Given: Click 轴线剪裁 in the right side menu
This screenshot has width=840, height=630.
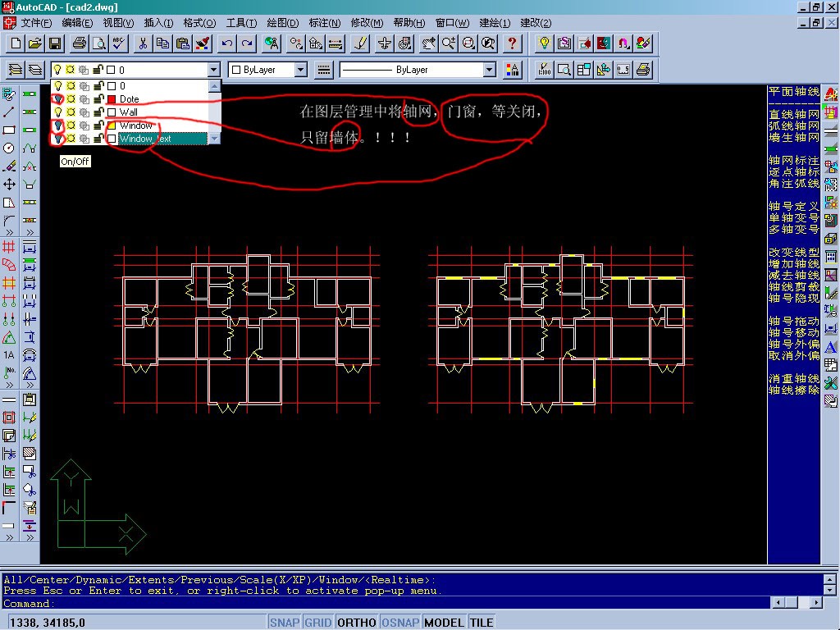Looking at the screenshot, I should 793,286.
